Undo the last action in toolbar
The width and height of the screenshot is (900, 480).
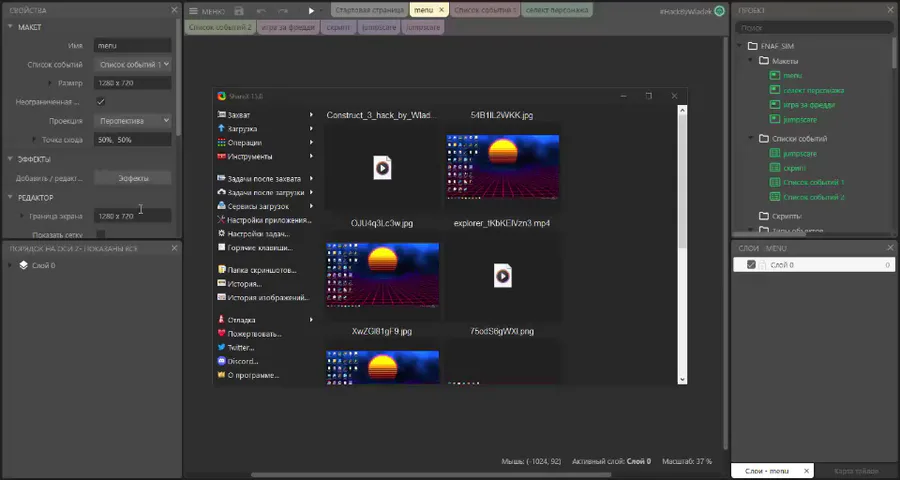(261, 11)
